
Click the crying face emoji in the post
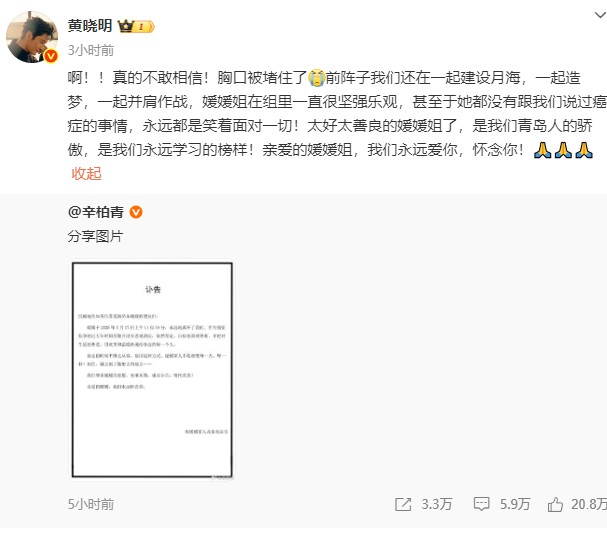(316, 78)
